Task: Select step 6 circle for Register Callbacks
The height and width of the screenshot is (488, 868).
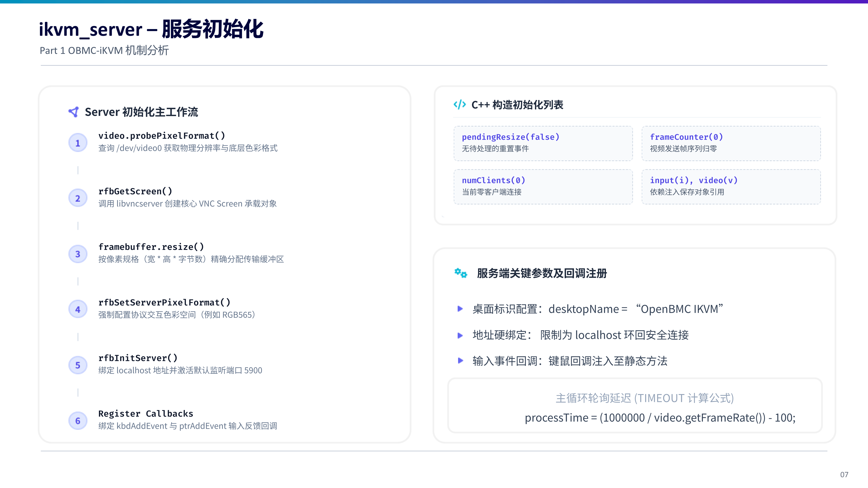Action: [78, 421]
